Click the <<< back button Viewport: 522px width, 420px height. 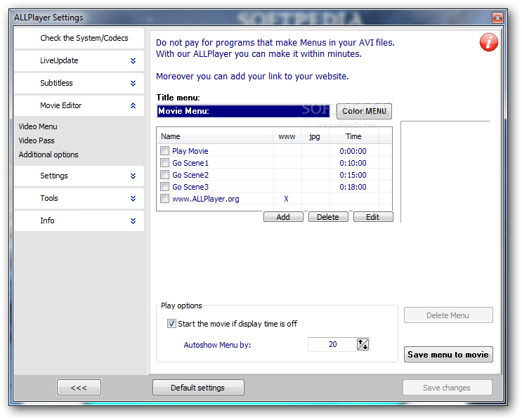(x=79, y=388)
